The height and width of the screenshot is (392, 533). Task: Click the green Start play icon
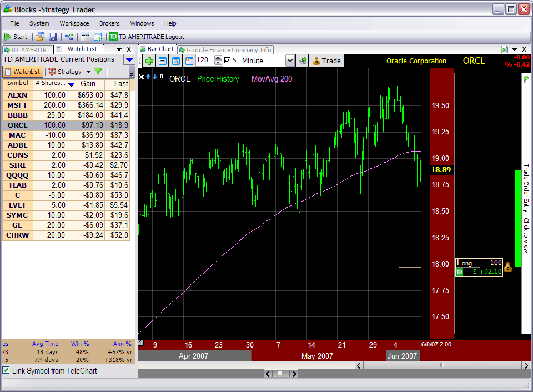7,37
